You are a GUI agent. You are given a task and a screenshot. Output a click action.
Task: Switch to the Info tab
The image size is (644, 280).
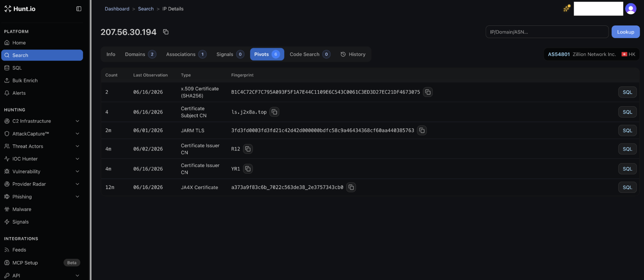111,54
